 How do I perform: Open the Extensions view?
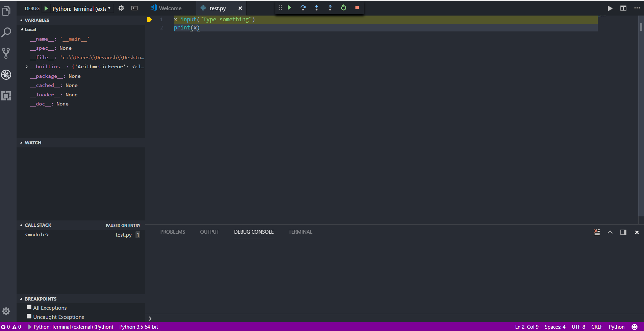coord(6,96)
